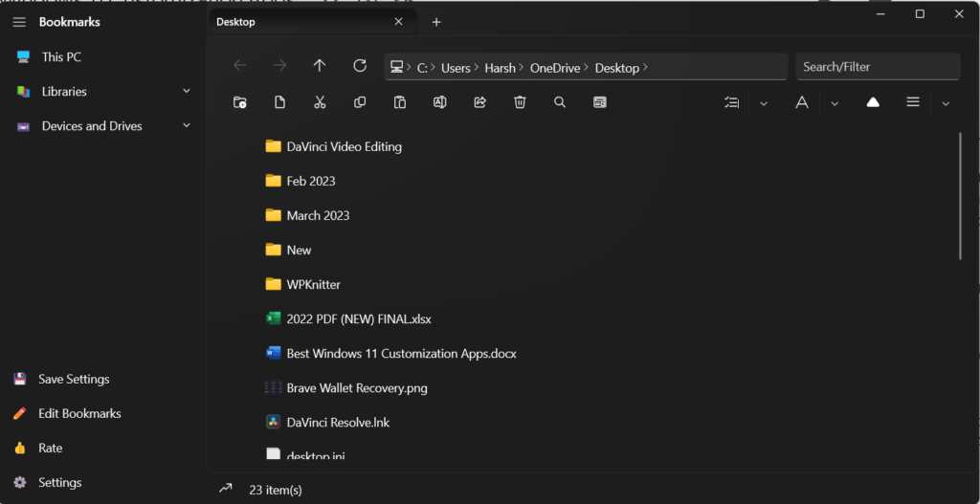Refresh the current folder view
The height and width of the screenshot is (504, 980).
pyautogui.click(x=360, y=66)
